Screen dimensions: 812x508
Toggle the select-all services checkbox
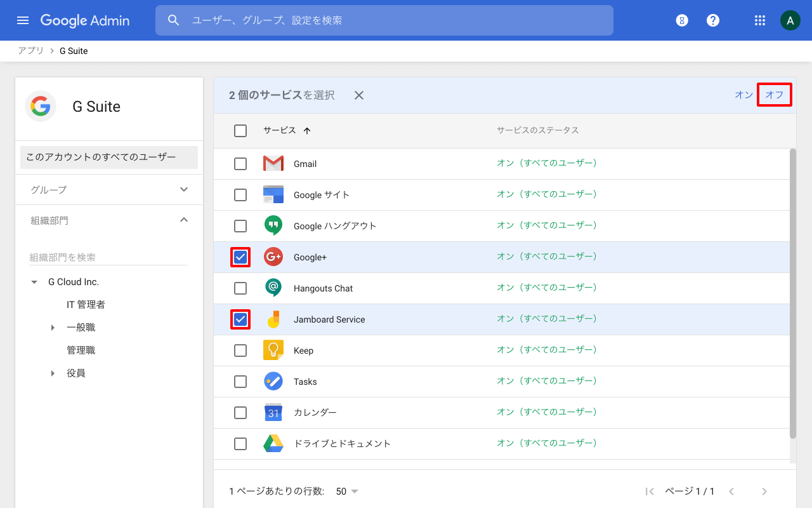click(x=240, y=131)
